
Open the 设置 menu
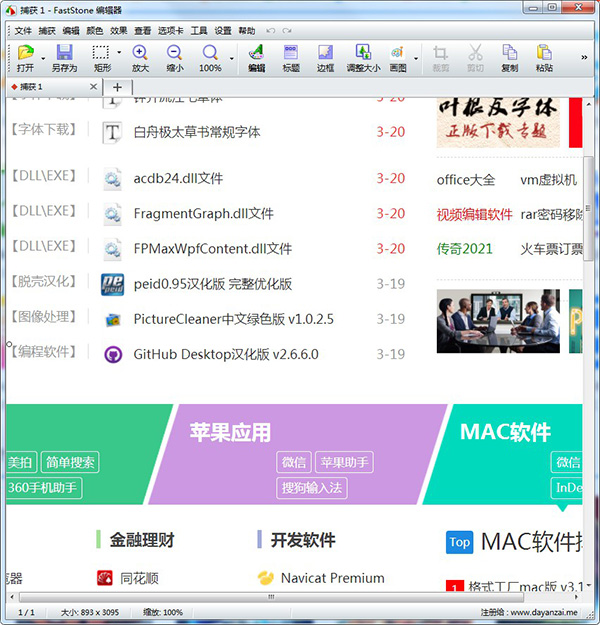[222, 31]
